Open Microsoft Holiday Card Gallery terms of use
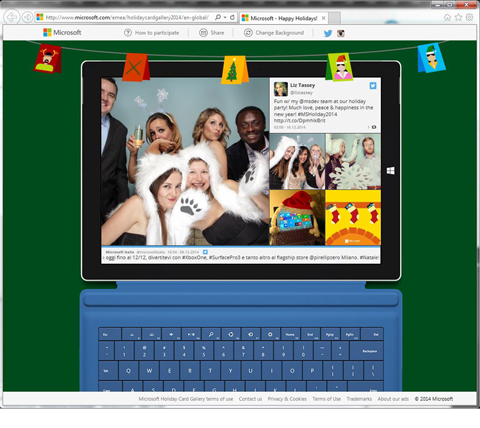480x428 pixels. pyautogui.click(x=186, y=399)
